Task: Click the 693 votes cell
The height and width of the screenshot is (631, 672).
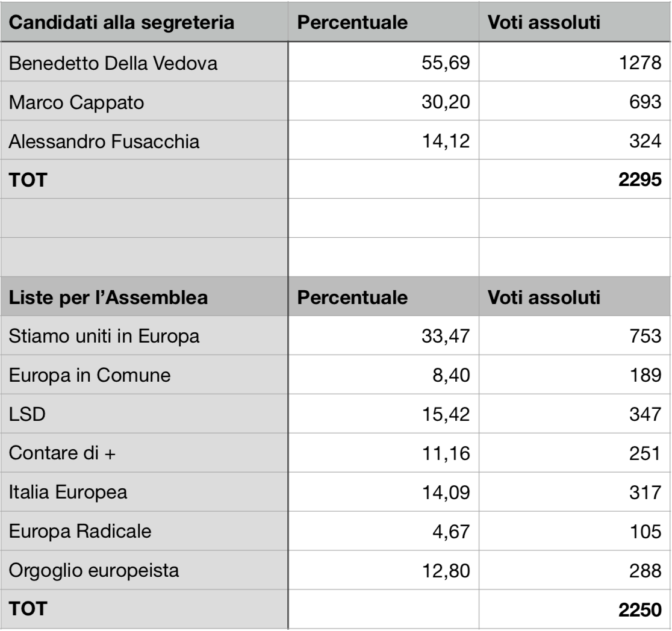Action: pos(574,101)
